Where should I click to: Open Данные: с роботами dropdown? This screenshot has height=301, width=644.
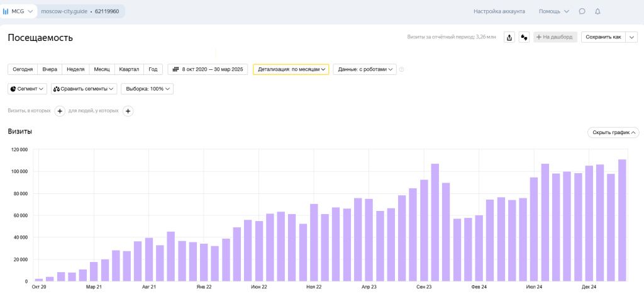[365, 69]
